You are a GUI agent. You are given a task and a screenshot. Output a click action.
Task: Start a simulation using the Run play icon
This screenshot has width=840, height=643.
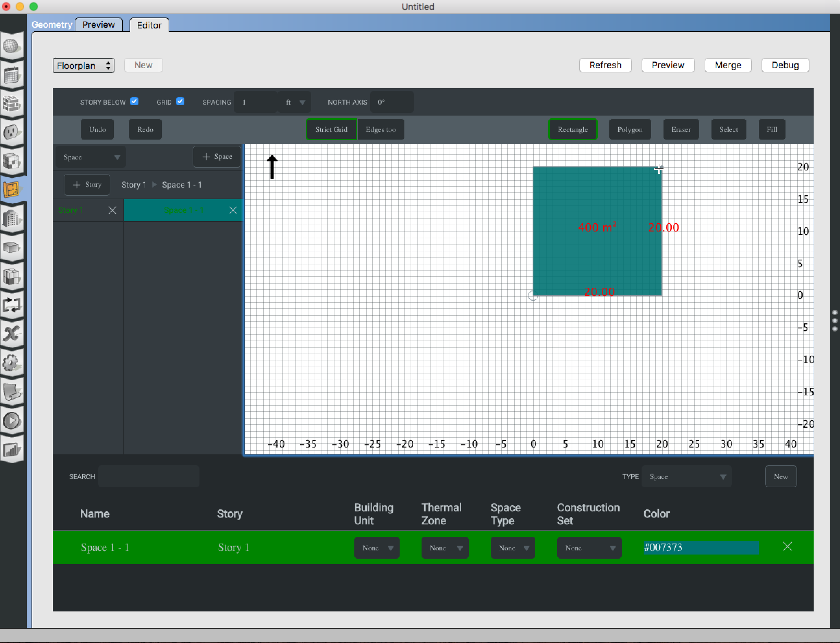tap(13, 420)
